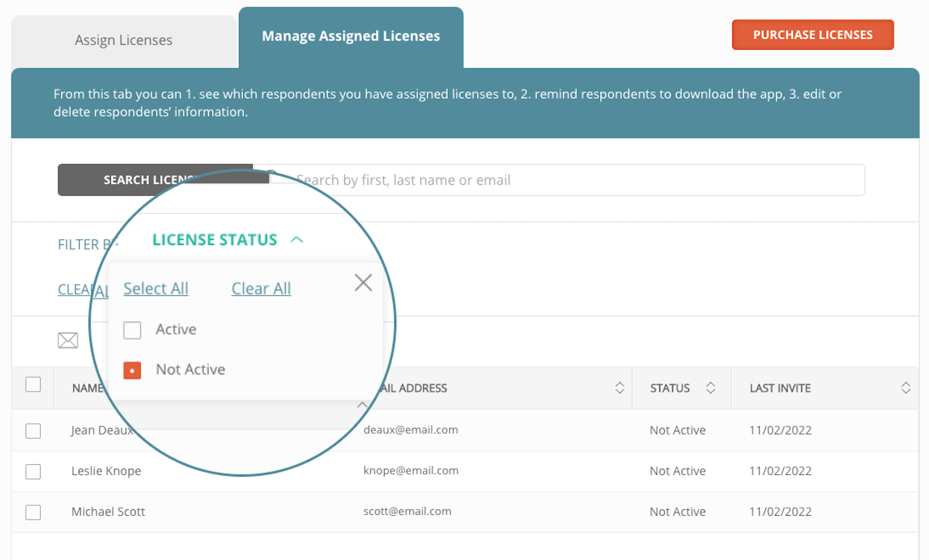929x560 pixels.
Task: Click scott@email.com cell
Action: [407, 511]
